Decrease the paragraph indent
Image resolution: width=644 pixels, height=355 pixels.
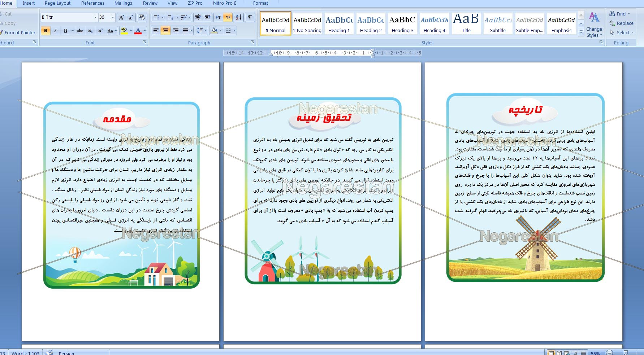tap(198, 17)
